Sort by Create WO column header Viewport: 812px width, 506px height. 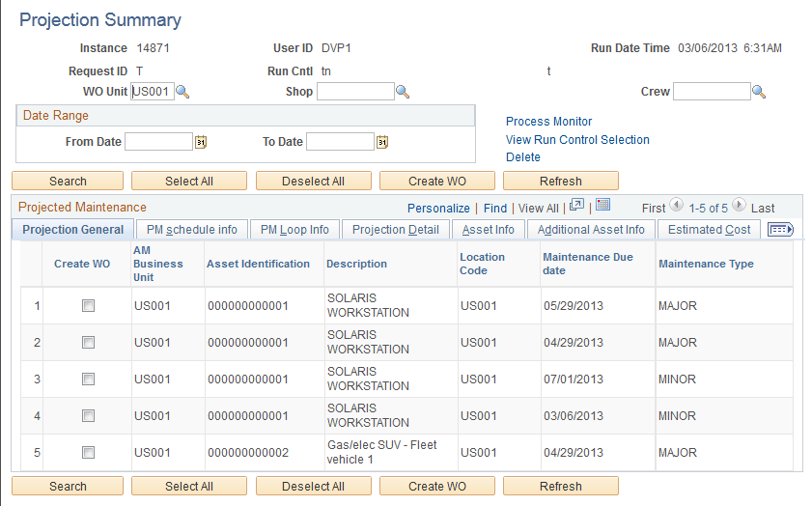point(82,264)
